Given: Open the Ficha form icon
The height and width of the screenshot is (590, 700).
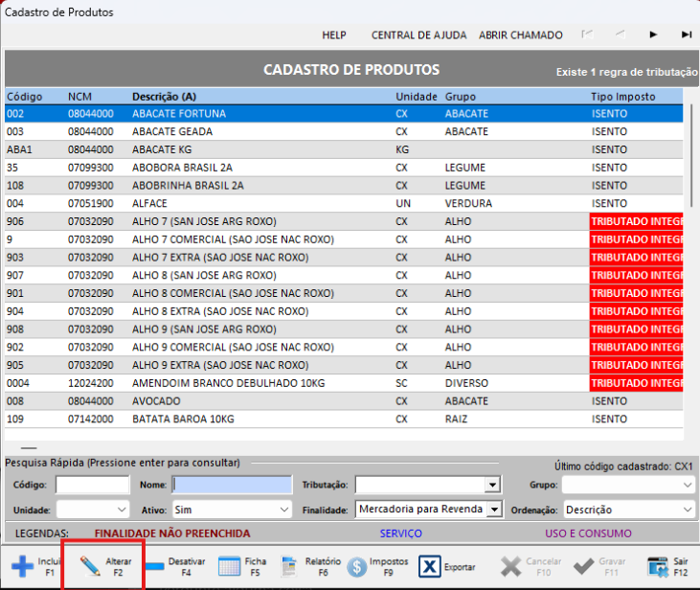Looking at the screenshot, I should coord(229,566).
